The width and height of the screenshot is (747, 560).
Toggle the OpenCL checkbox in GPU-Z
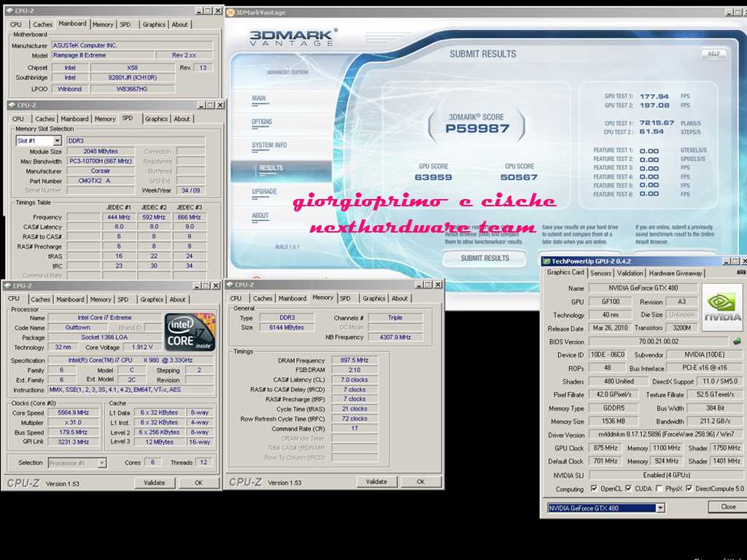tap(594, 489)
